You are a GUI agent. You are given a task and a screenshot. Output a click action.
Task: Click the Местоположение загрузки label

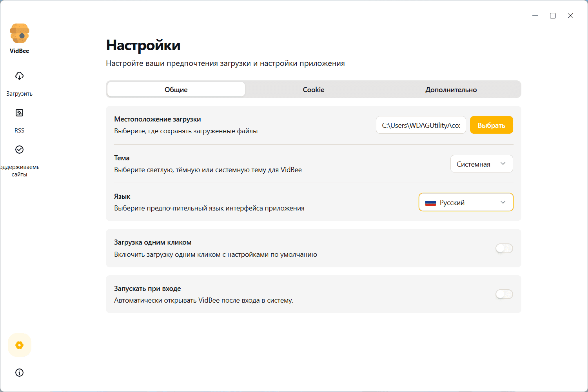coord(158,119)
